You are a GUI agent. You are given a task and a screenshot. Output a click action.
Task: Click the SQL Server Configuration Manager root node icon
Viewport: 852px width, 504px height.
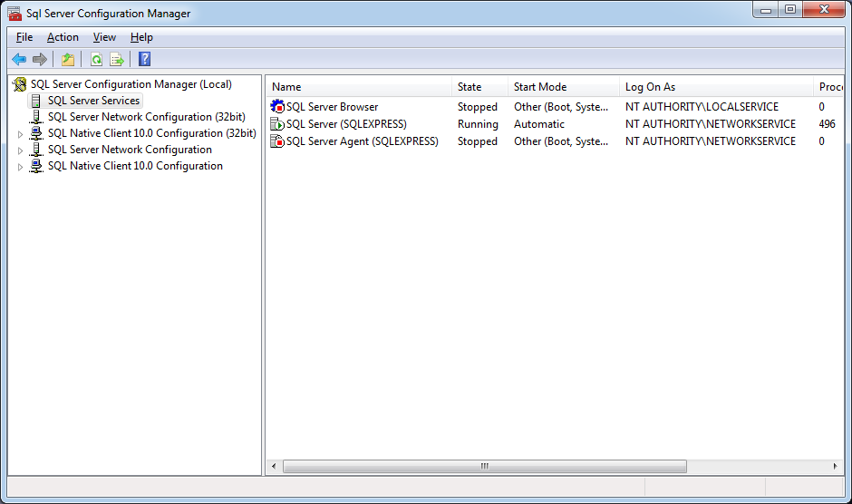click(20, 84)
